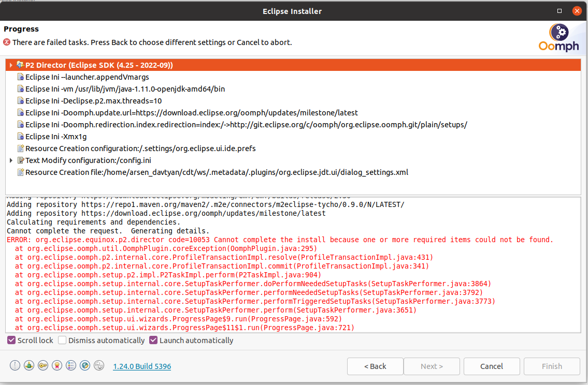
Task: Click the icon for Resource Creation org.eclipse.ui.ide.prefs
Action: point(21,149)
